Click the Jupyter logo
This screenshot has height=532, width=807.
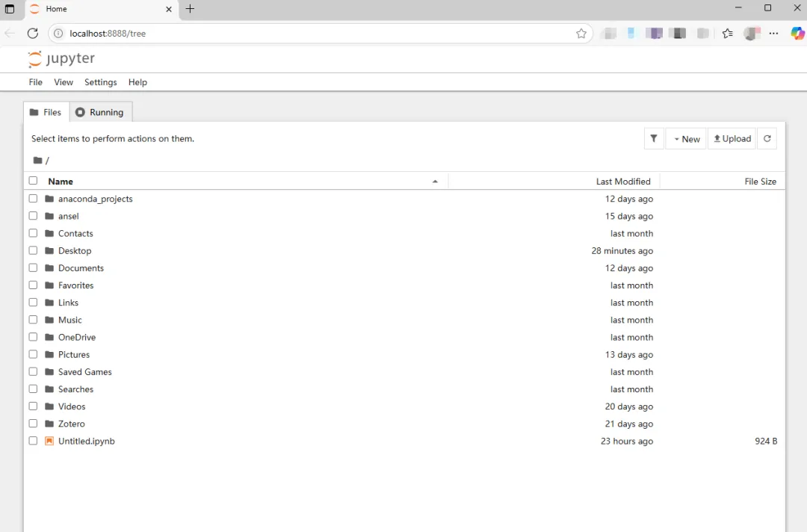coord(61,58)
